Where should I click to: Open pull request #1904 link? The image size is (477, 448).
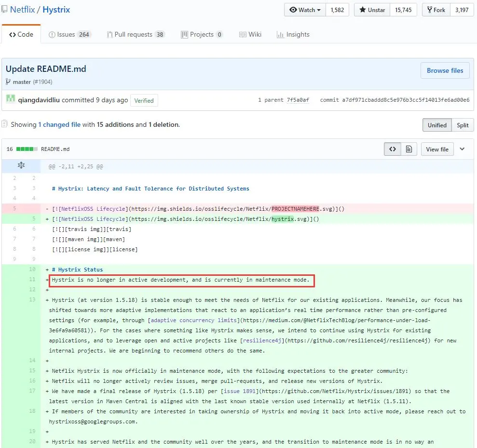point(42,82)
